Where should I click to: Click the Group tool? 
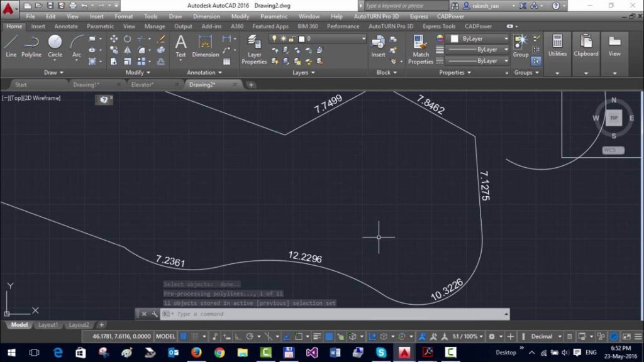(520, 46)
